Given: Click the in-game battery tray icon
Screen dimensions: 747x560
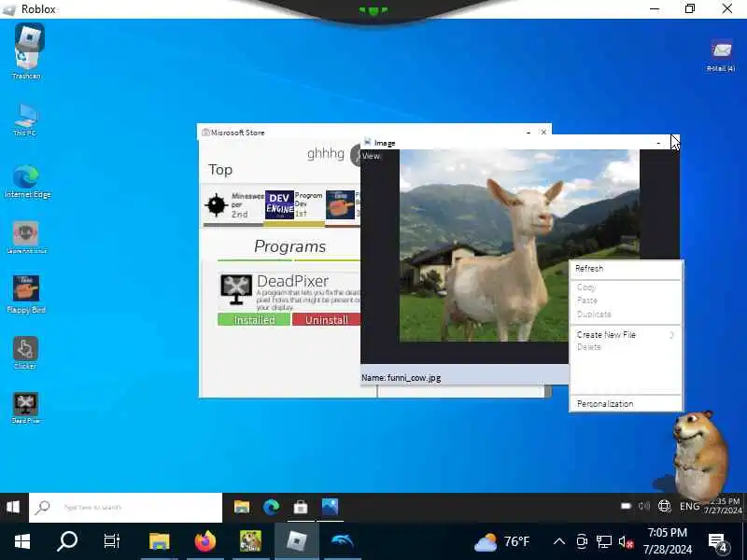Looking at the screenshot, I should coord(626,506).
